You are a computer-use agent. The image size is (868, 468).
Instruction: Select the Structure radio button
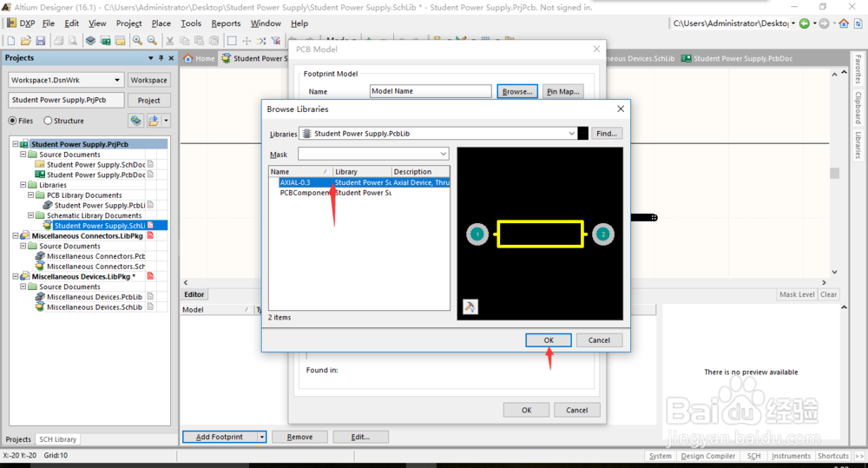pyautogui.click(x=48, y=120)
